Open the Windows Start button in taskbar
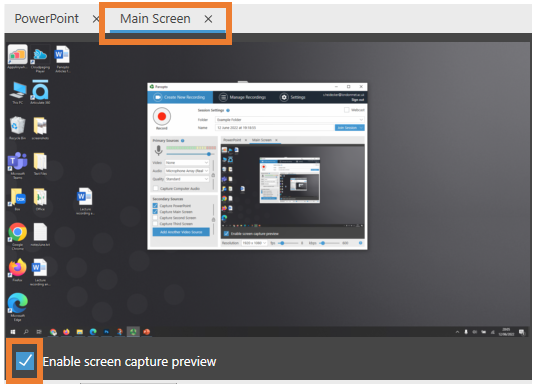The width and height of the screenshot is (535, 384). [x=13, y=332]
